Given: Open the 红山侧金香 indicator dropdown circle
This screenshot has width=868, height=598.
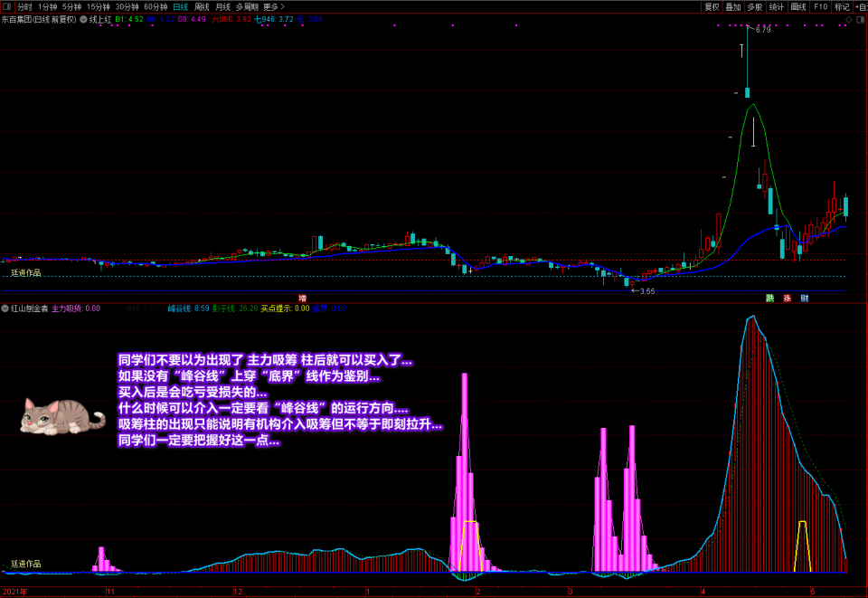Looking at the screenshot, I should [5, 308].
